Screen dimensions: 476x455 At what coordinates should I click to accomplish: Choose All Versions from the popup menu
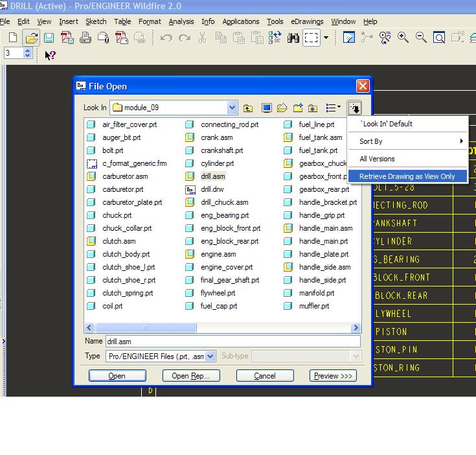(x=407, y=159)
